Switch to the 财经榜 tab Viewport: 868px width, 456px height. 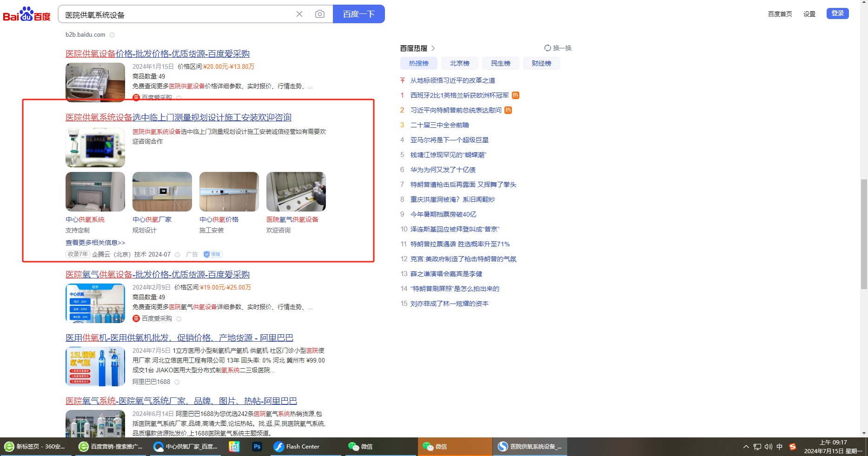542,63
